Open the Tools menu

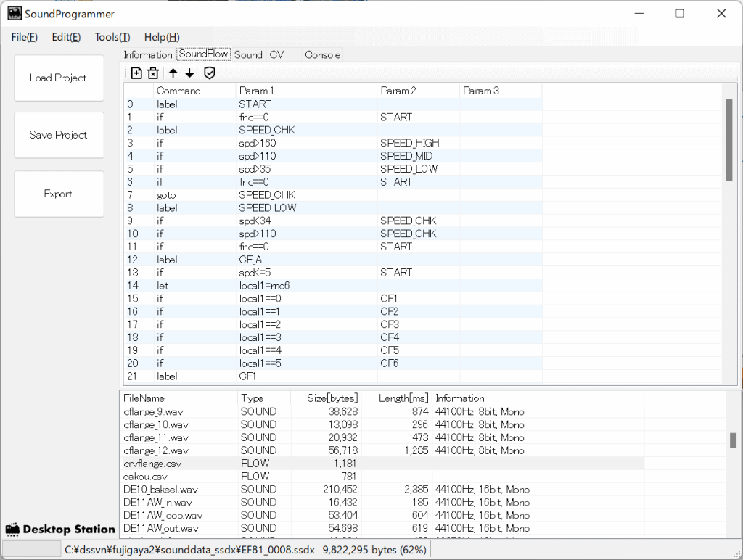(112, 37)
